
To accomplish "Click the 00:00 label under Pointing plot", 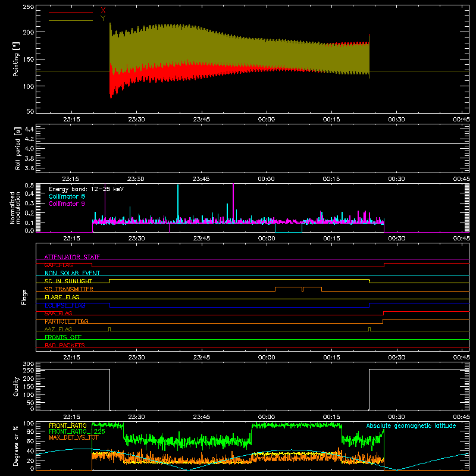I will 267,120.
